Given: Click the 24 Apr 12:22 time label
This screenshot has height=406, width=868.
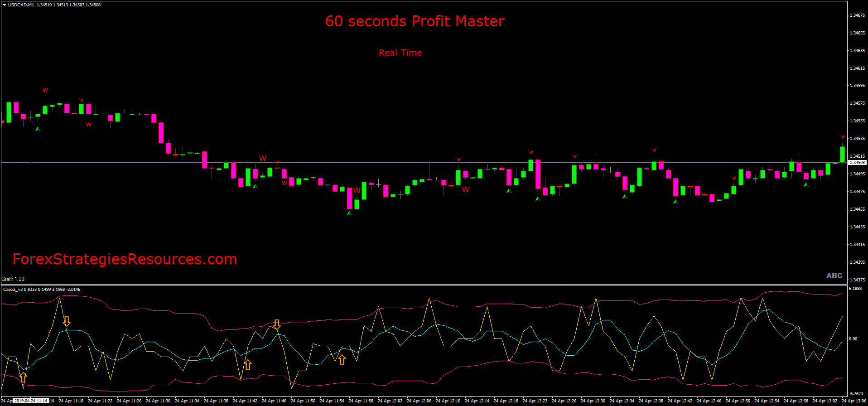Looking at the screenshot, I should [535, 401].
